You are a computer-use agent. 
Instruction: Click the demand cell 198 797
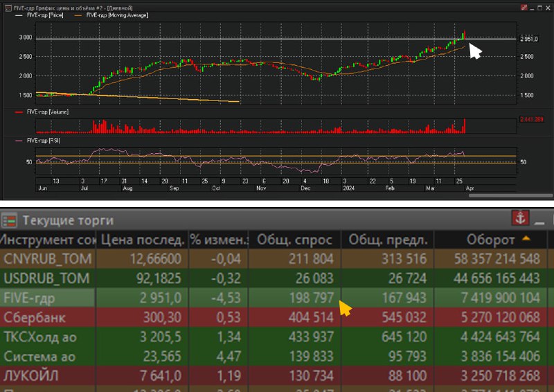coord(295,298)
